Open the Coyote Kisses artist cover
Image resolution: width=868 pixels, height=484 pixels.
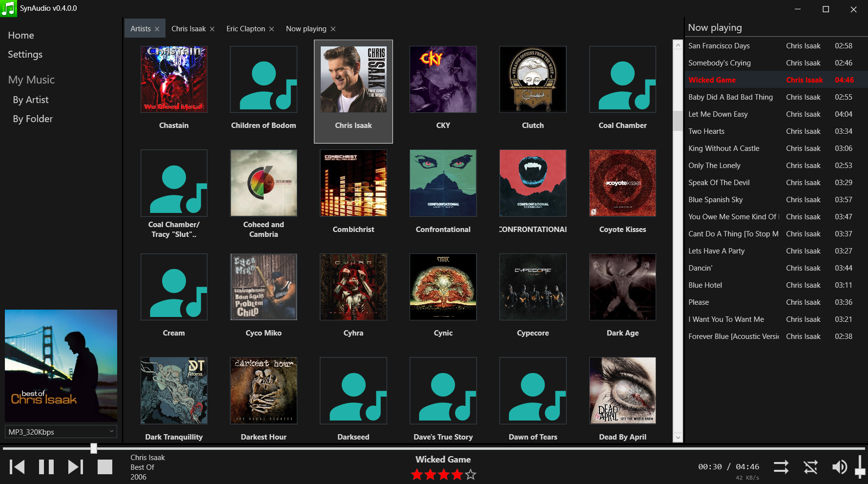coord(623,183)
